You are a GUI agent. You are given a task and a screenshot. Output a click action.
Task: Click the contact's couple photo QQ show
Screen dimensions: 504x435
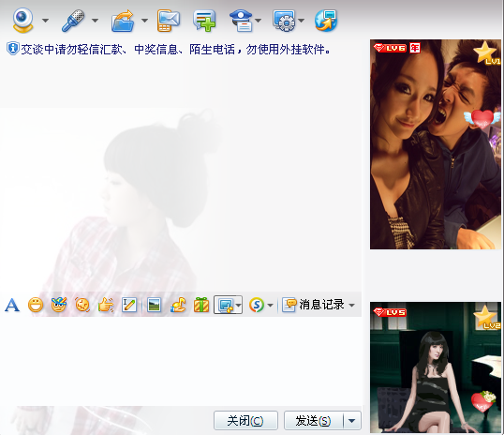[436, 144]
